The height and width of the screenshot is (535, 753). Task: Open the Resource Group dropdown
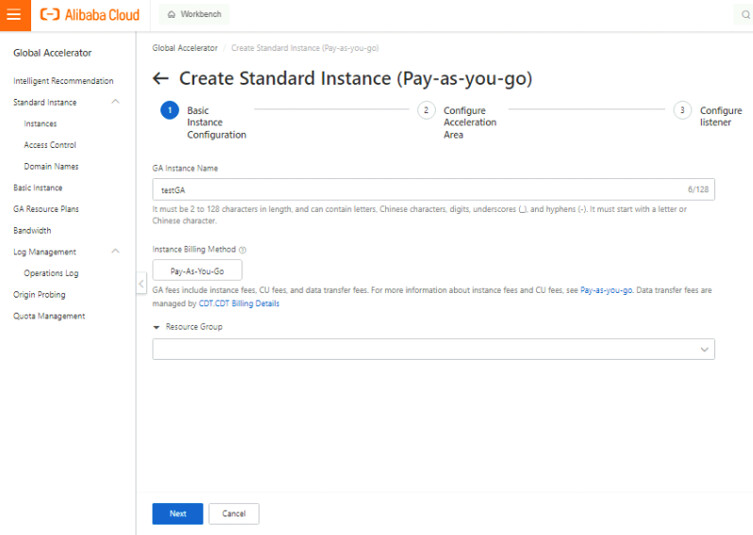433,349
